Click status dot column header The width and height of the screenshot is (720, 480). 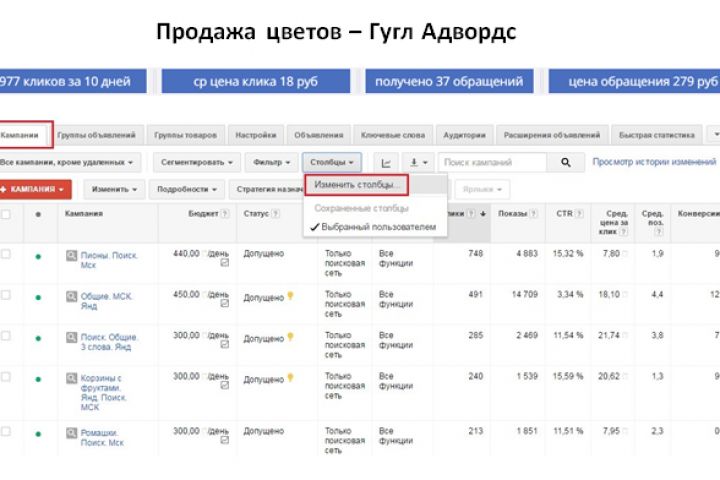38,215
